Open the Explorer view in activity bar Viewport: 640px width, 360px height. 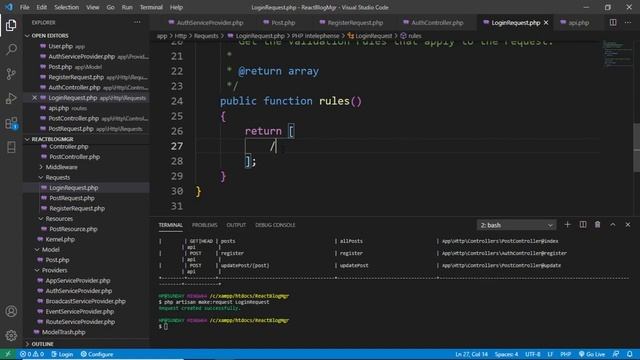pyautogui.click(x=11, y=25)
